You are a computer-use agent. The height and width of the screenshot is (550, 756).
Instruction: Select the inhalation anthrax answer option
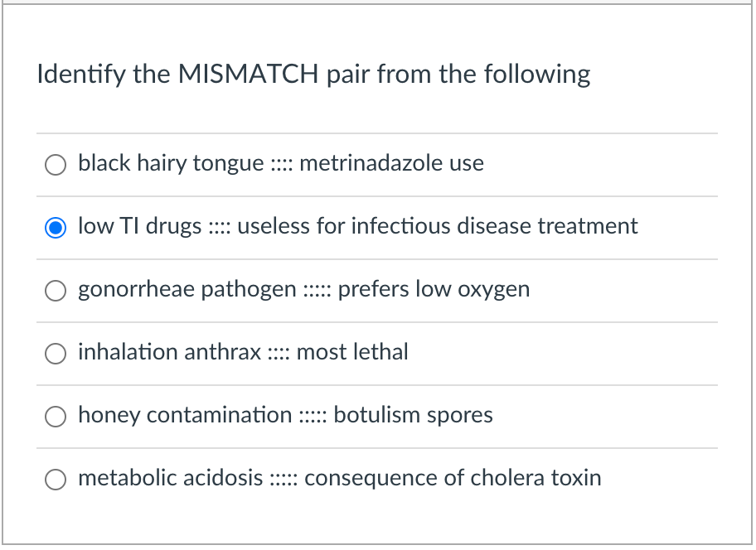coord(55,354)
